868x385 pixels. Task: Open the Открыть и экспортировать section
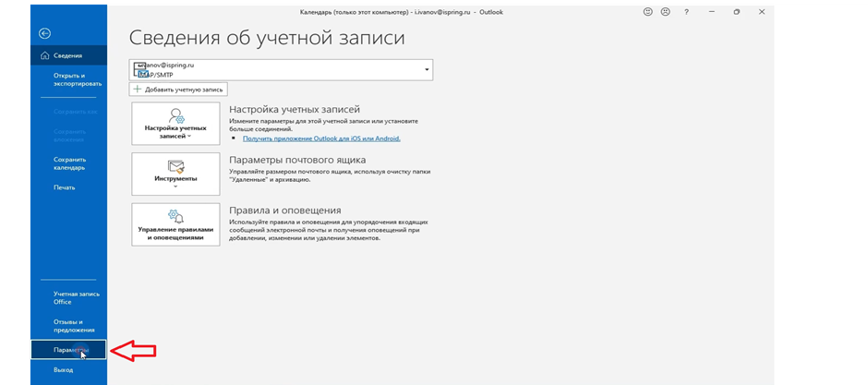69,79
